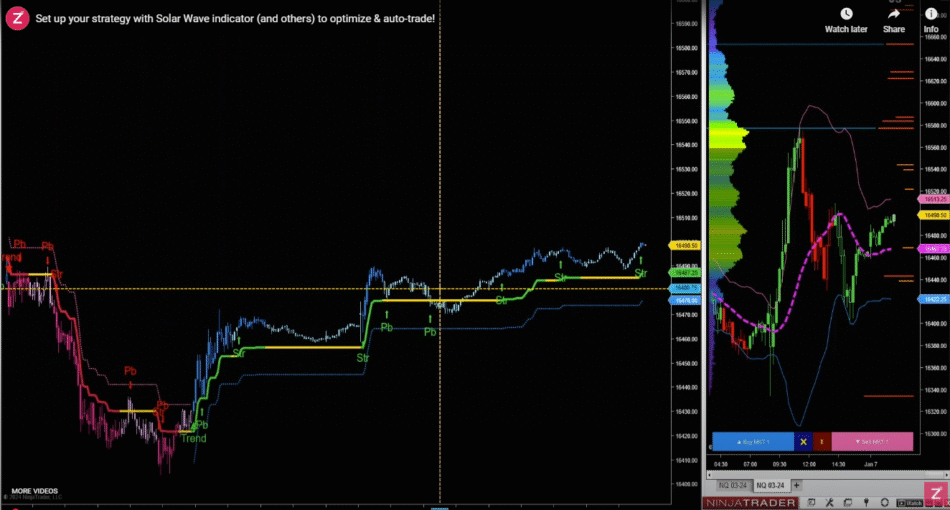Click MORE VIDEOS label at bottom left
The height and width of the screenshot is (510, 950).
tap(35, 491)
